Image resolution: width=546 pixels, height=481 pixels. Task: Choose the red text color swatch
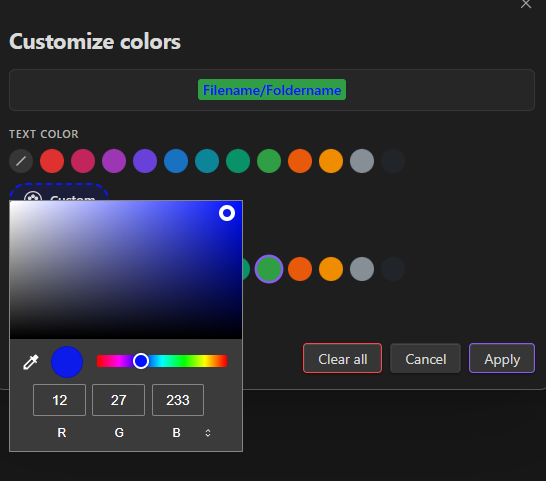pyautogui.click(x=52, y=161)
